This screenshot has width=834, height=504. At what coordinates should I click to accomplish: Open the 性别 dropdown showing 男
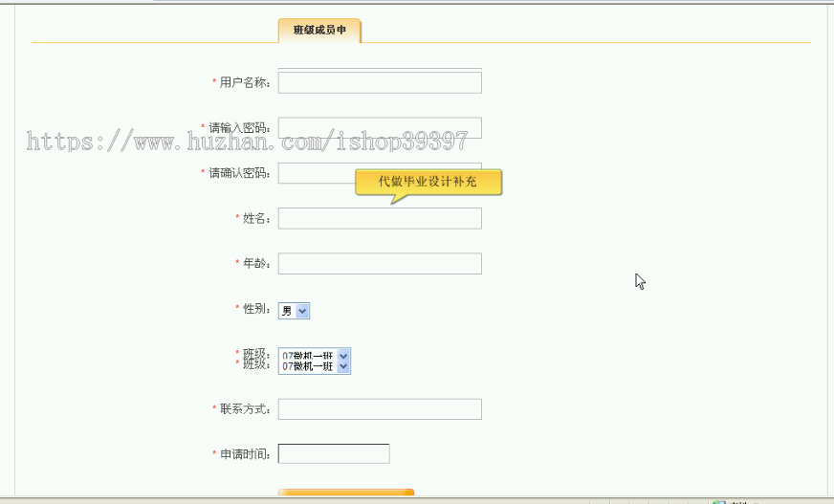[294, 311]
